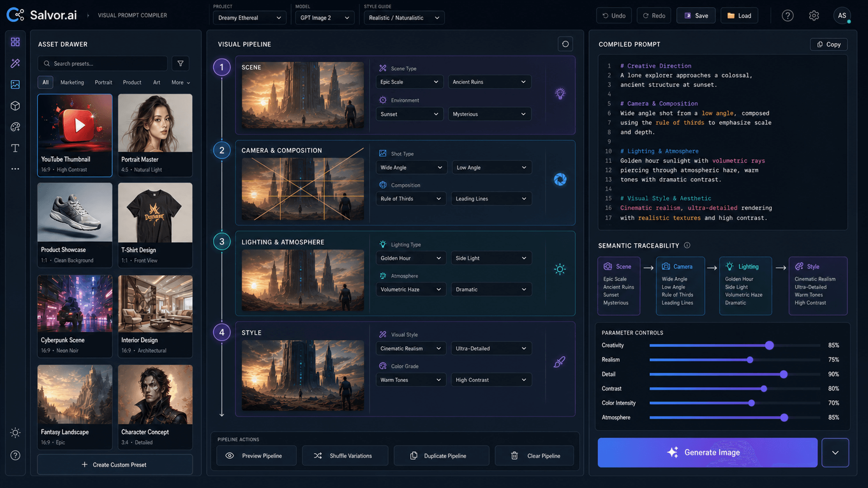The image size is (868, 488).
Task: Select pipeline step 3 marker
Action: pos(222,241)
